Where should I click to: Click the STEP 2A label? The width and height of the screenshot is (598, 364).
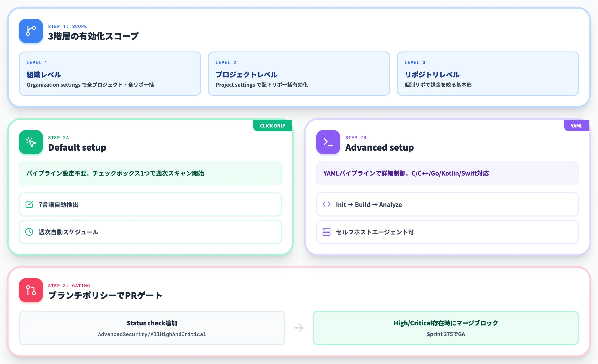58,138
